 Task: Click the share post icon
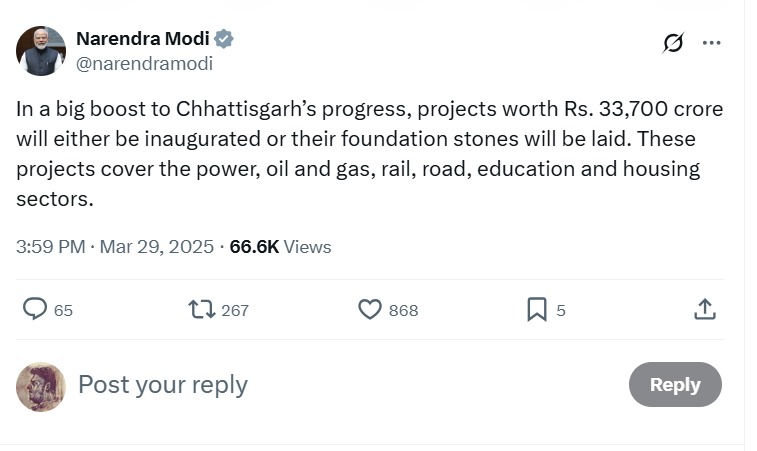tap(705, 309)
